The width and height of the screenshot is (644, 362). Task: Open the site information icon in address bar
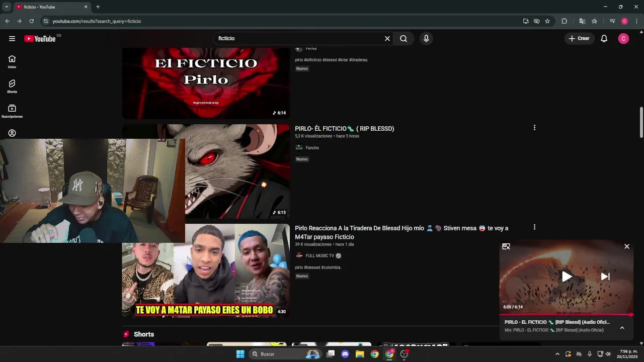click(46, 21)
